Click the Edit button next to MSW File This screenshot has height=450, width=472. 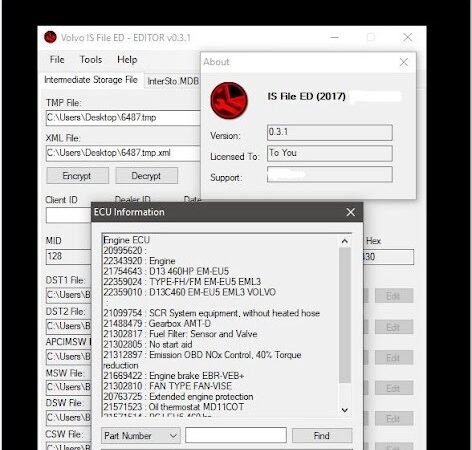click(x=394, y=388)
